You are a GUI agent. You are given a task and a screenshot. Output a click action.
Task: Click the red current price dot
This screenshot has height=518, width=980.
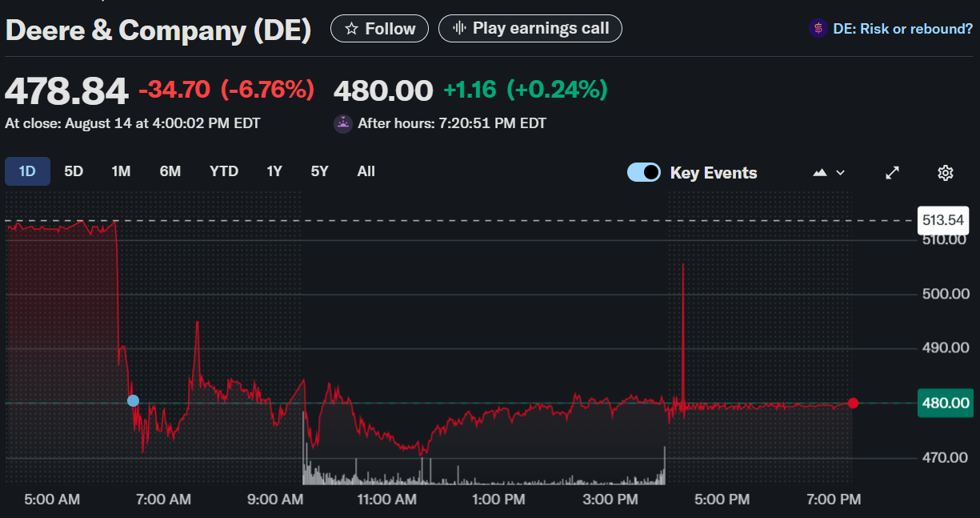[x=853, y=403]
